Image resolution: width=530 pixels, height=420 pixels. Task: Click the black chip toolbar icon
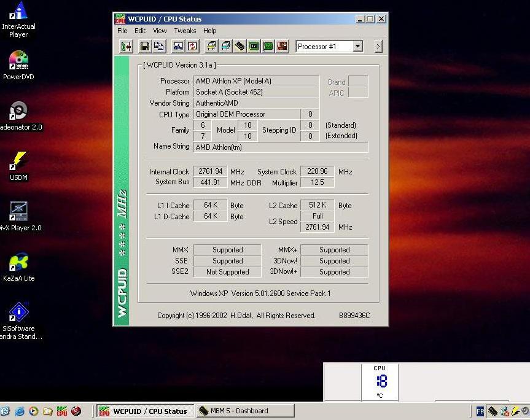pos(240,46)
